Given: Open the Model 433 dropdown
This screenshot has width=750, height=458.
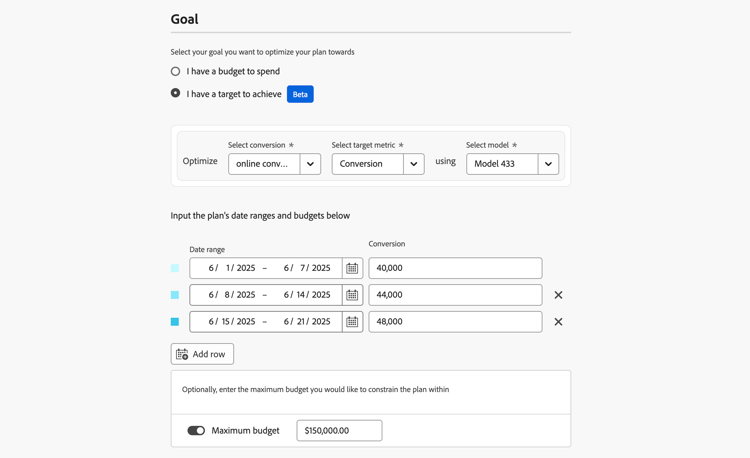Looking at the screenshot, I should [x=548, y=164].
